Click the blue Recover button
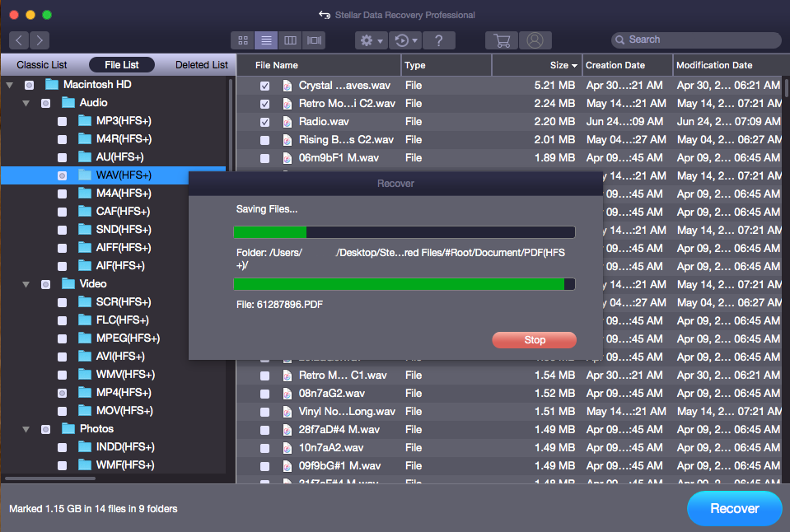The height and width of the screenshot is (532, 790). pos(734,508)
